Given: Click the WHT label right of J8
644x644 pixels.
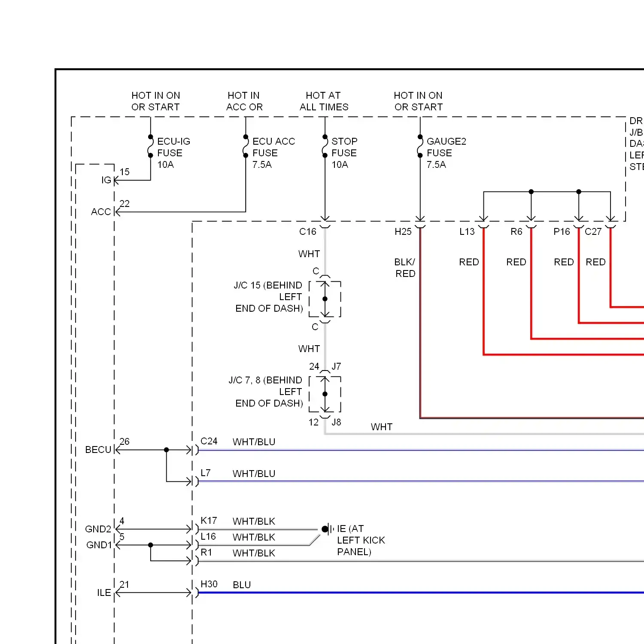Looking at the screenshot, I should pos(382,427).
